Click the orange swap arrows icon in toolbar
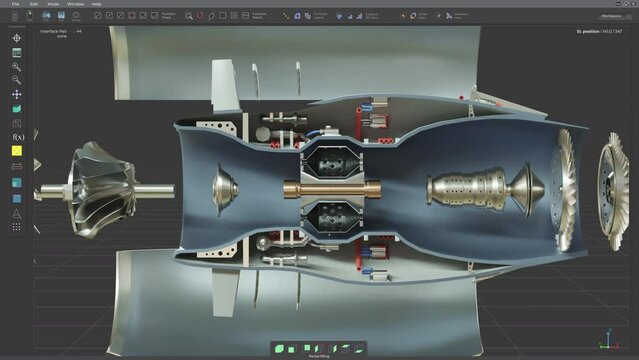The height and width of the screenshot is (360, 639). coord(413,15)
